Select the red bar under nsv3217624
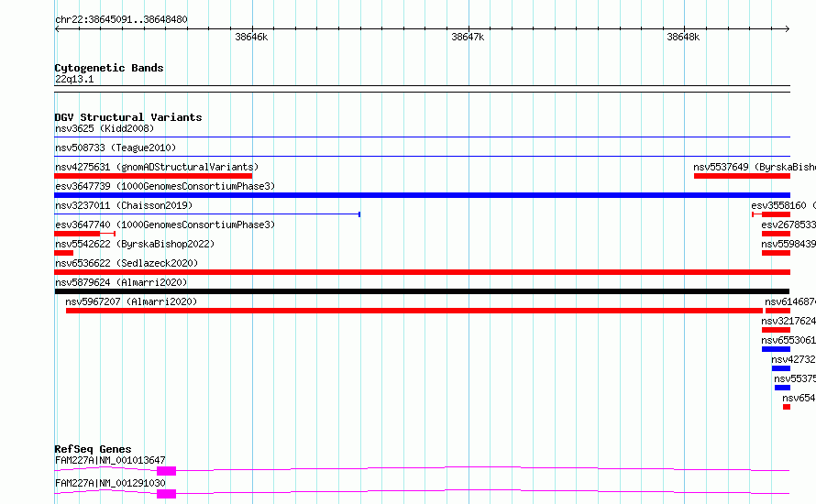This screenshot has height=504, width=816. click(776, 330)
